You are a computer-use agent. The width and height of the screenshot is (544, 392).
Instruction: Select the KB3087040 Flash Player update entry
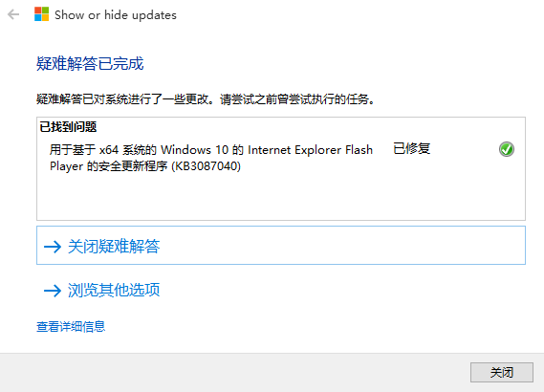coord(211,158)
